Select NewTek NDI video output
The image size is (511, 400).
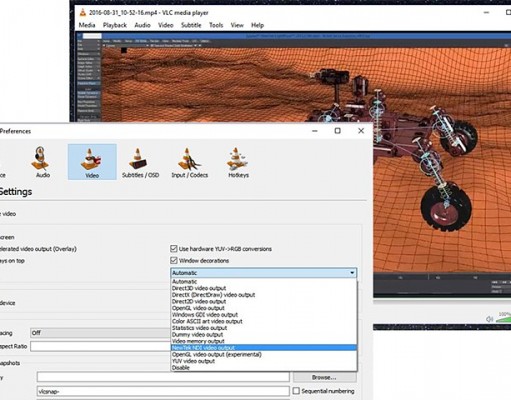[264, 348]
